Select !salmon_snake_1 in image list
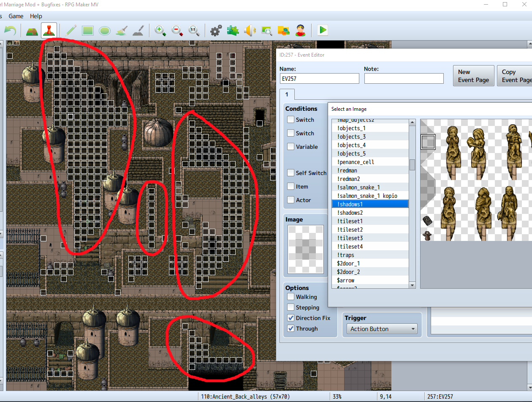The image size is (532, 402). (370, 187)
